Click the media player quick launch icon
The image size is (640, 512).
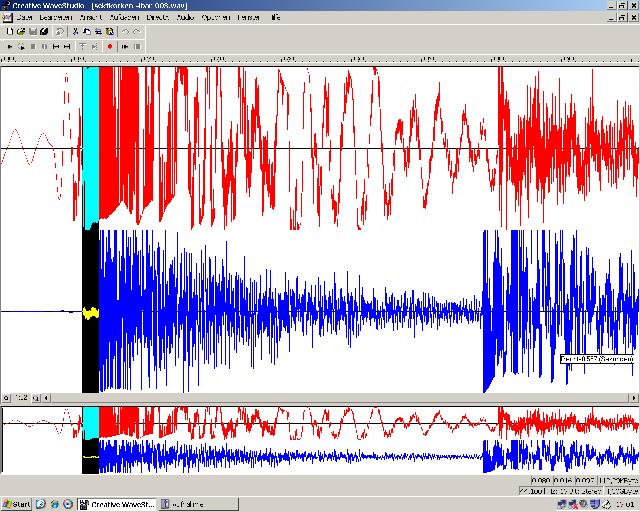(68, 505)
